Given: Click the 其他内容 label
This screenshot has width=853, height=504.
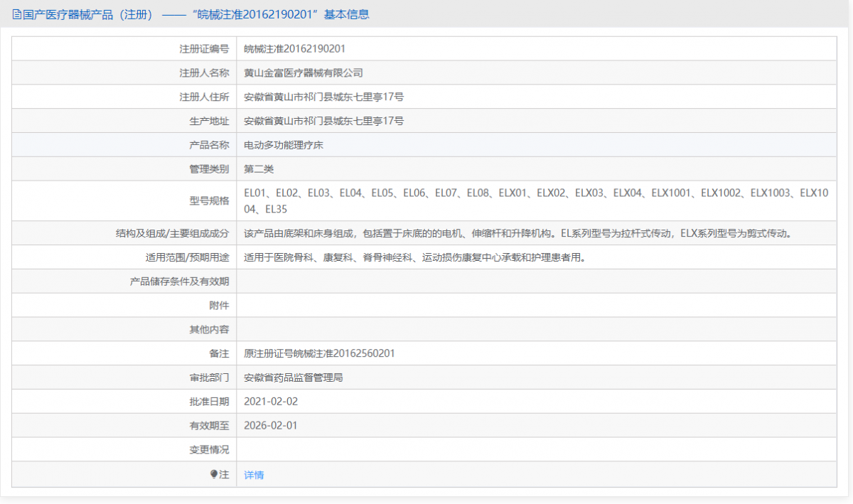Looking at the screenshot, I should coord(209,330).
